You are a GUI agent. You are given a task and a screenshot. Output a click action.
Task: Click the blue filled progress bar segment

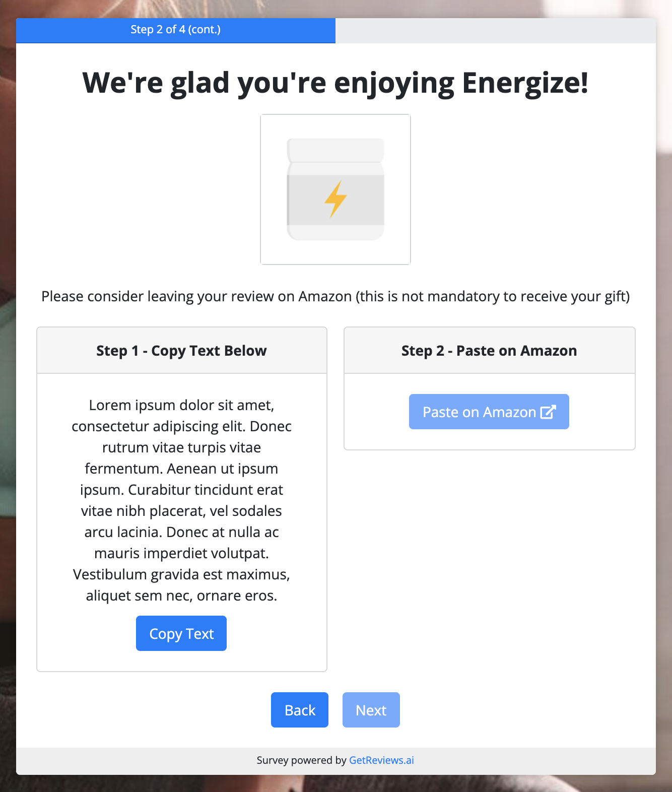click(176, 30)
